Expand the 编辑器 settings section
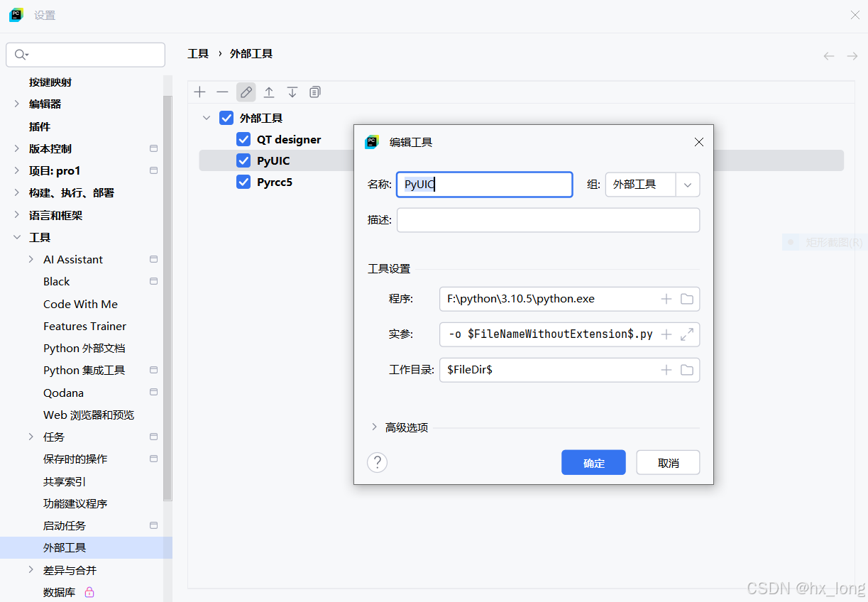Viewport: 868px width, 602px height. (x=17, y=104)
